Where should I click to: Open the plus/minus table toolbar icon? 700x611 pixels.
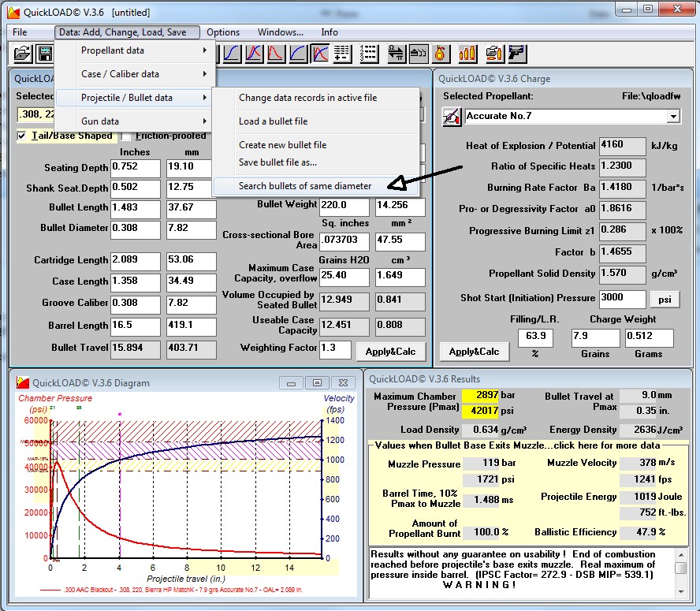tap(342, 54)
